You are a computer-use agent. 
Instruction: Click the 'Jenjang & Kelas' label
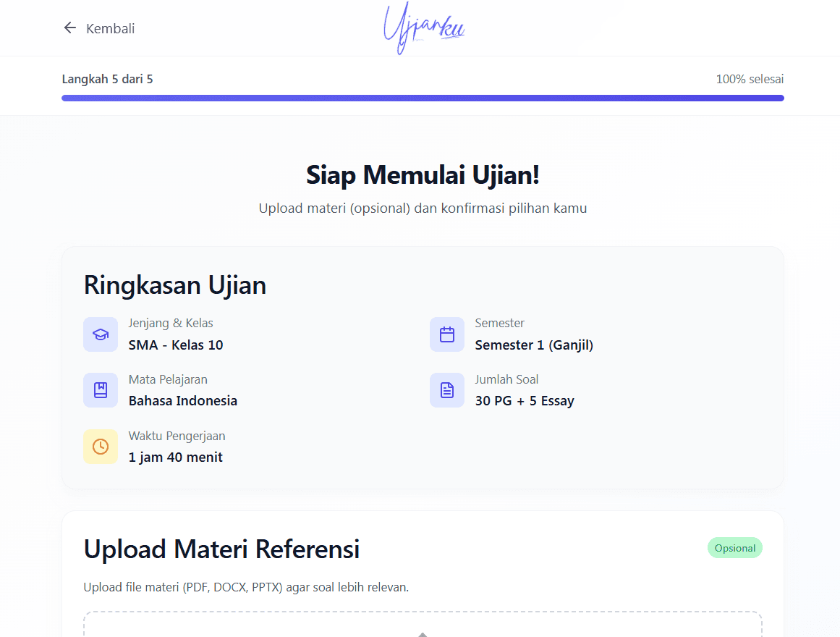click(x=170, y=323)
